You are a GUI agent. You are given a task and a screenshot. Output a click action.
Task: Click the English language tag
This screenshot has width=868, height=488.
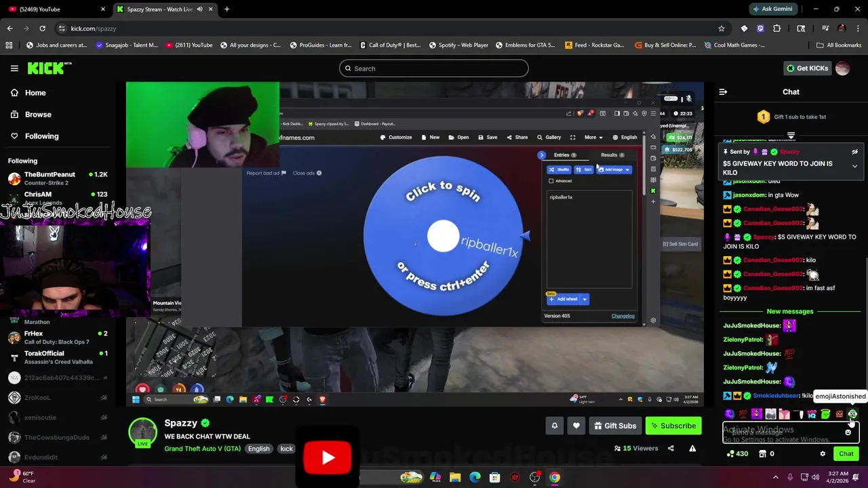pyautogui.click(x=258, y=449)
